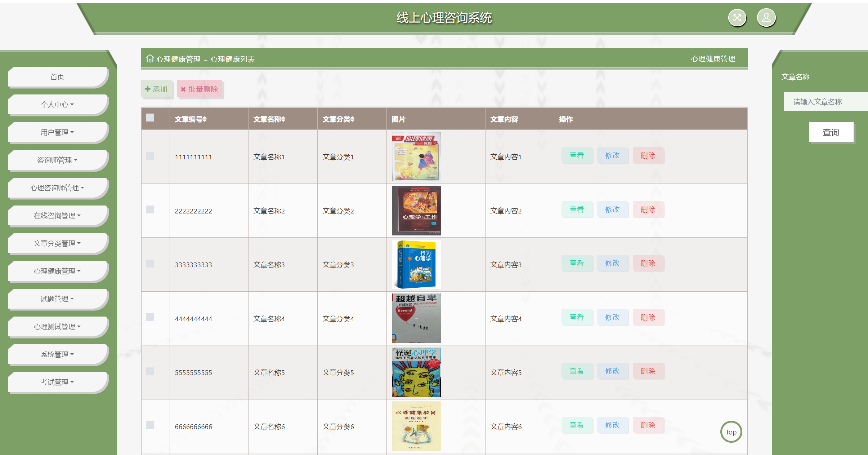The width and height of the screenshot is (868, 455).
Task: Click the home icon in breadcrumb
Action: tap(150, 58)
